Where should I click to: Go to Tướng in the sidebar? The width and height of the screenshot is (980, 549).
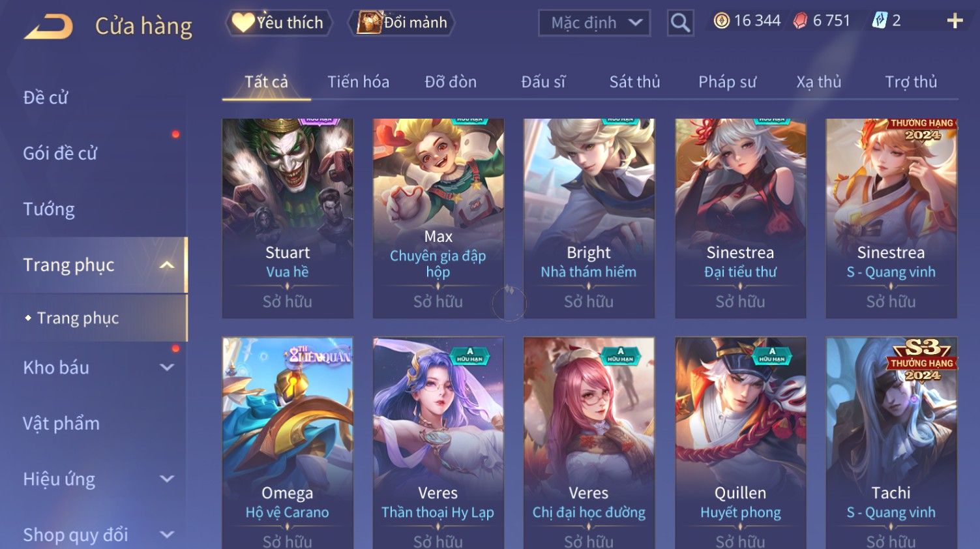coord(49,209)
